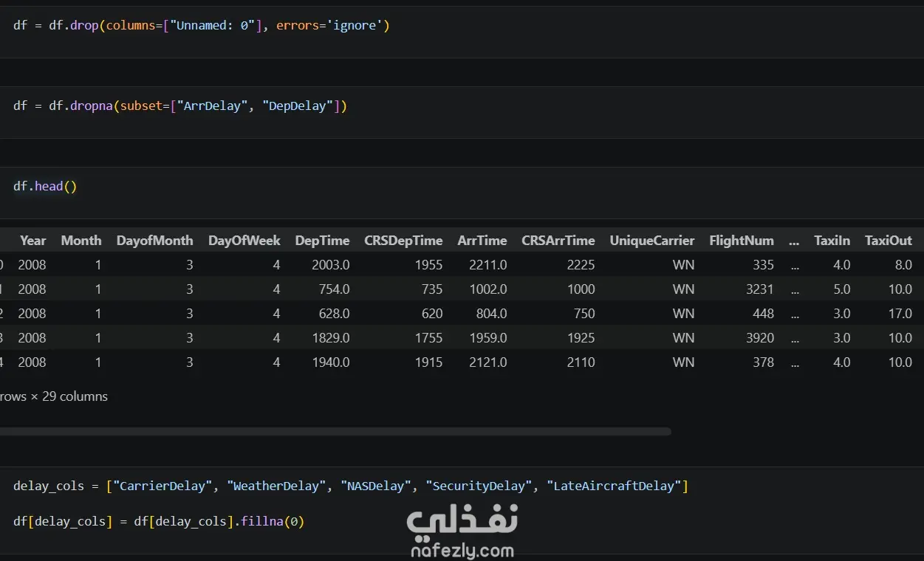
Task: Select FlightNum value 378
Action: tap(764, 362)
